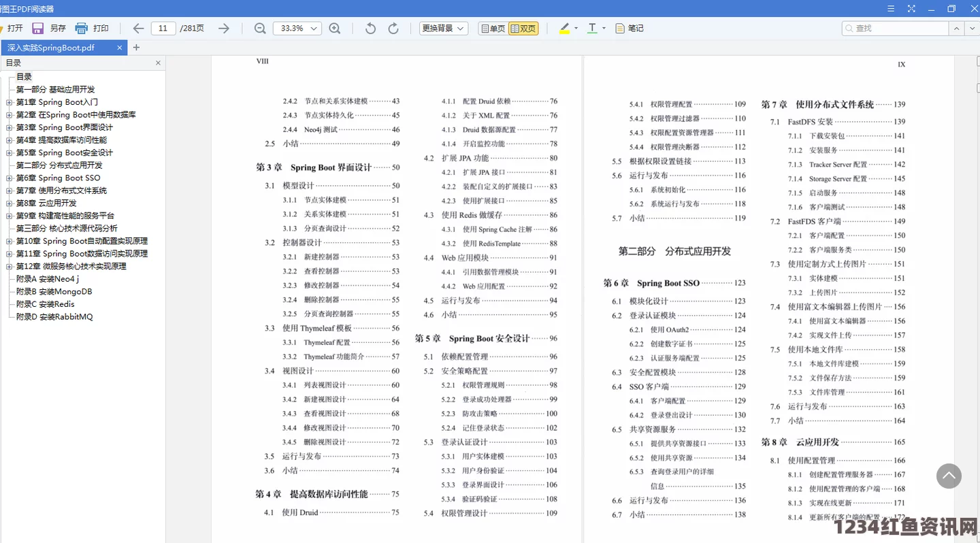Screen dimensions: 980x543
Task: Click the page number input field
Action: (163, 28)
